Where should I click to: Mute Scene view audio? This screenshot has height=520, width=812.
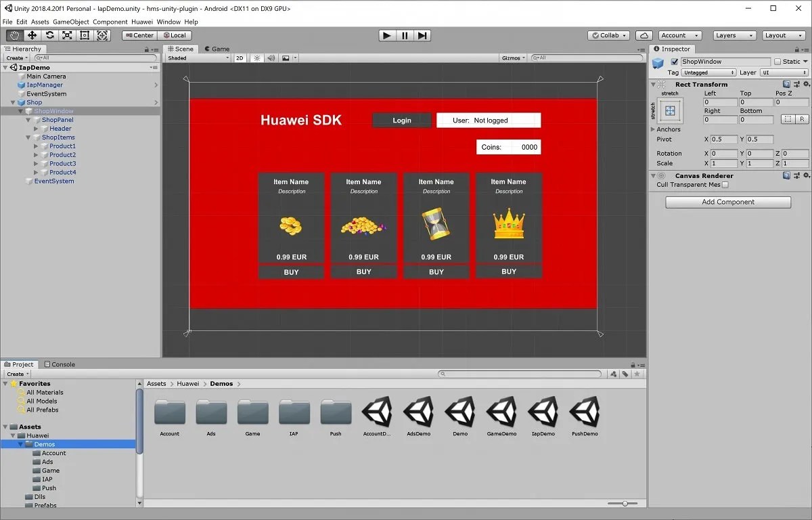coord(272,58)
